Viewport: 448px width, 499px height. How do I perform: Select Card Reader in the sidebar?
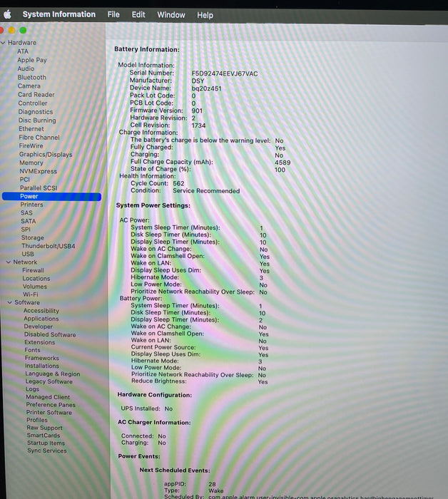(x=36, y=95)
